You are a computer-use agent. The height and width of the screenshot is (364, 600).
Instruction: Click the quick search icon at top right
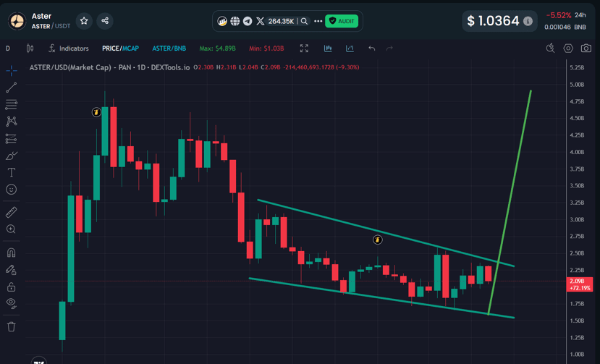(x=550, y=48)
